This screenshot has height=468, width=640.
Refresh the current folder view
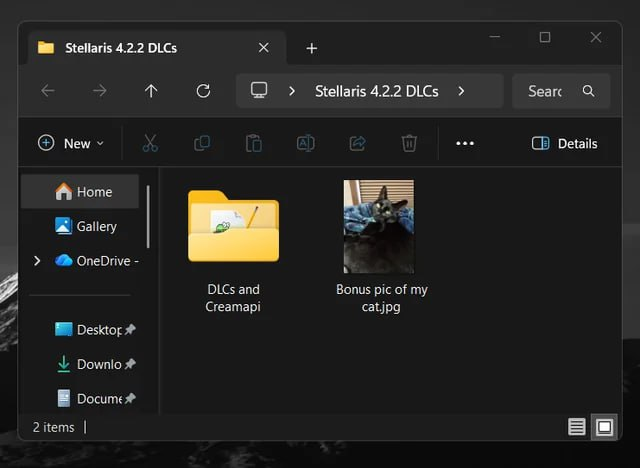pyautogui.click(x=203, y=91)
